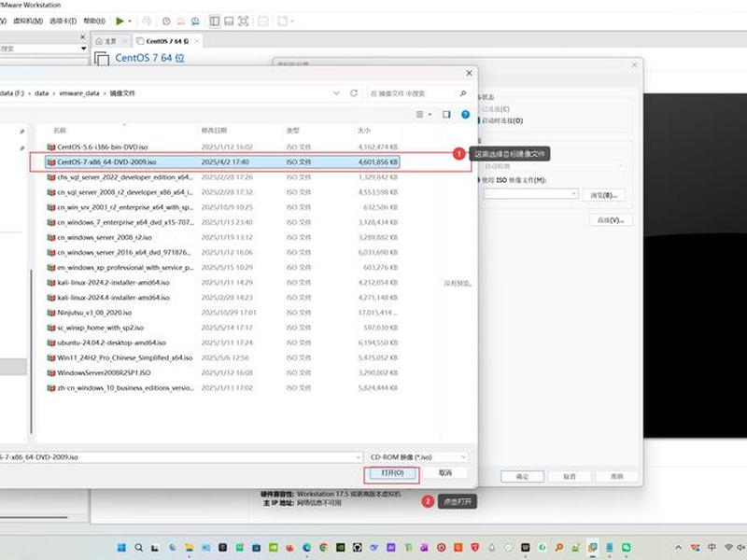
Task: Switch to the CentOS 7 64 位 tab
Action: pyautogui.click(x=167, y=41)
